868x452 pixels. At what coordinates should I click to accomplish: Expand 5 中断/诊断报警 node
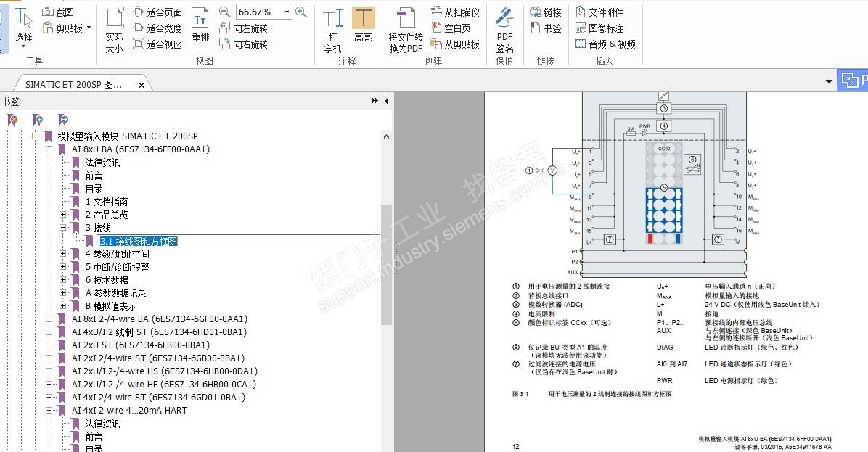pyautogui.click(x=62, y=267)
